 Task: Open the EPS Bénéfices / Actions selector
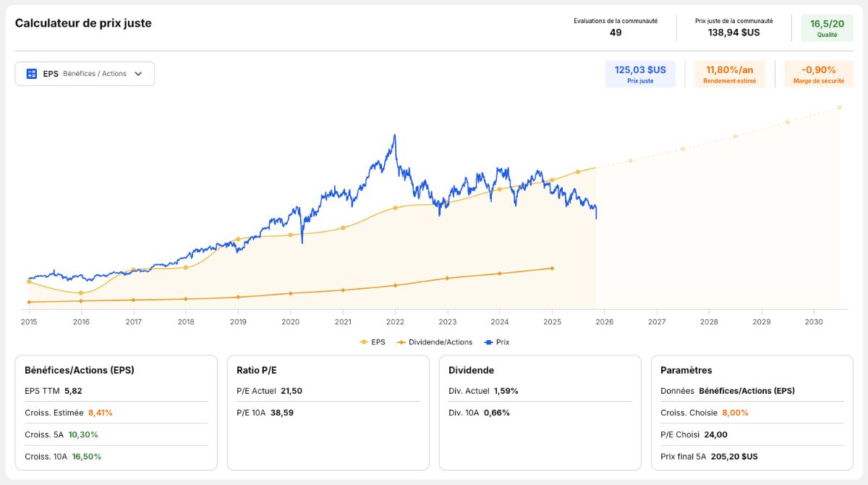85,74
